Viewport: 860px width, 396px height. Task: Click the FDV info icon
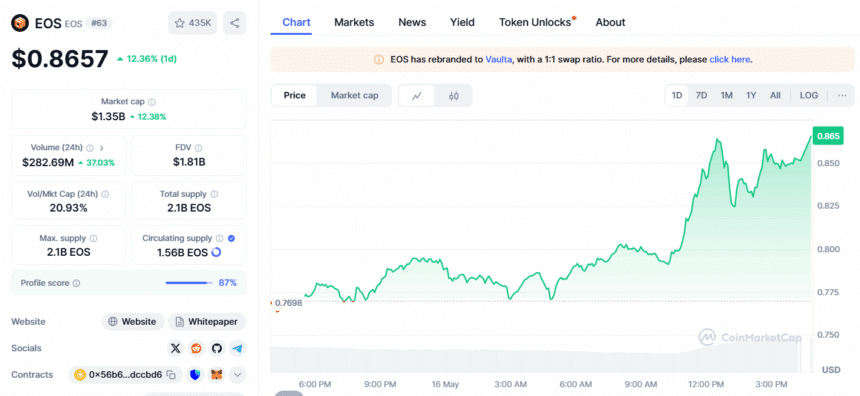point(198,148)
